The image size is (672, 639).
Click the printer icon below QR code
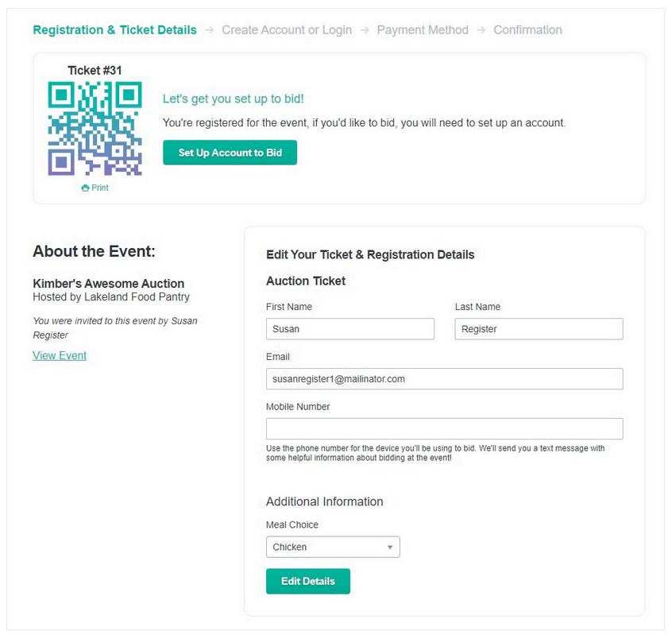pos(85,188)
